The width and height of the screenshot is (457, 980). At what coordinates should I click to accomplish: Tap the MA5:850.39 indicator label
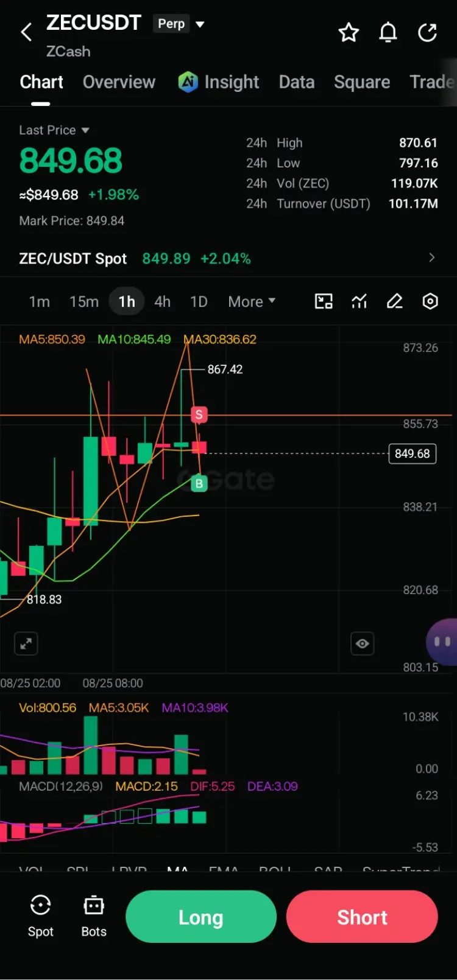tap(52, 339)
